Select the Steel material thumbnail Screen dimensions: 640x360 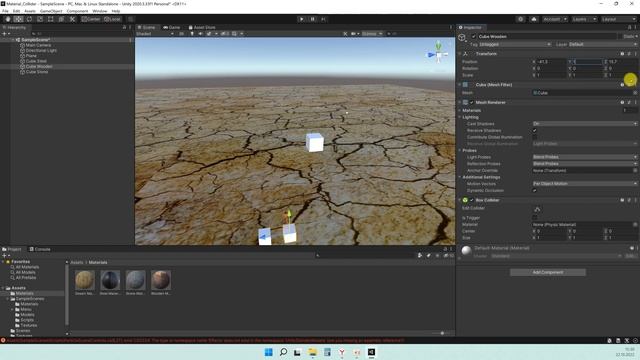pos(110,280)
